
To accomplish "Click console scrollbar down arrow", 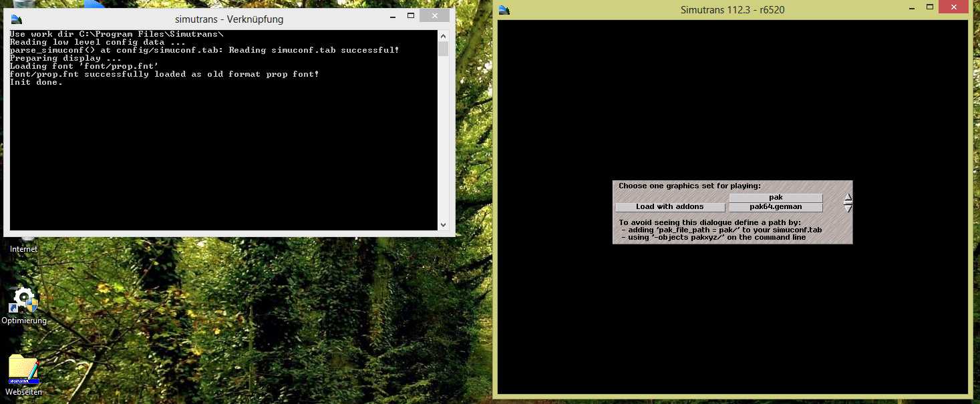I will [x=443, y=225].
